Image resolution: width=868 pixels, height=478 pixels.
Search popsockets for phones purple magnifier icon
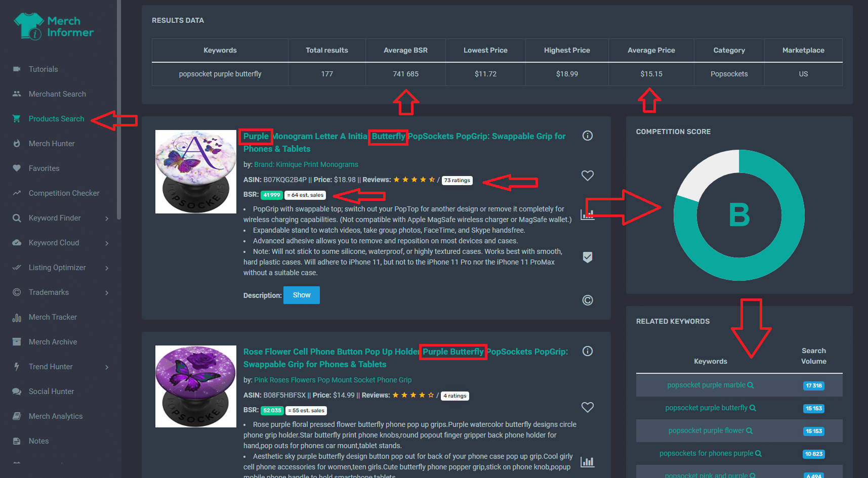tap(759, 454)
